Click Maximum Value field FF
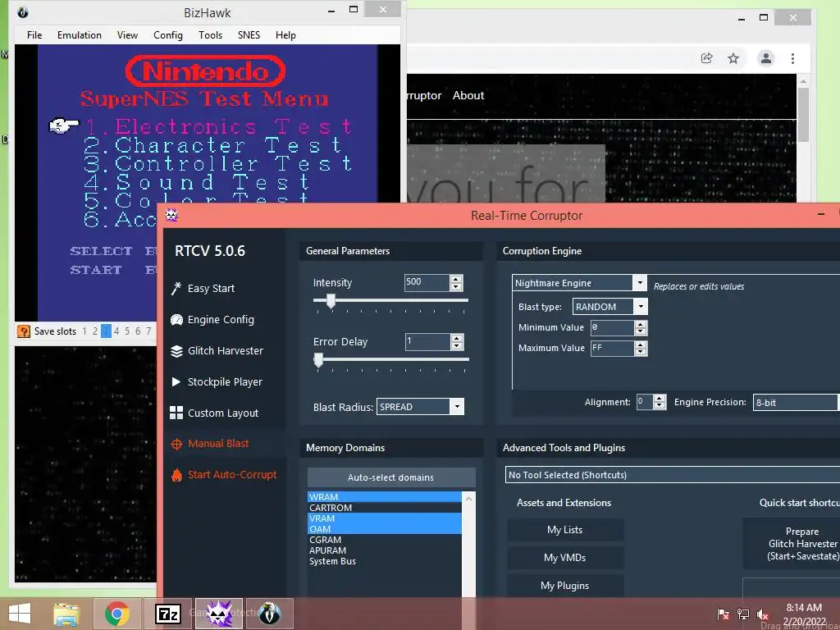The width and height of the screenshot is (840, 630). click(612, 348)
